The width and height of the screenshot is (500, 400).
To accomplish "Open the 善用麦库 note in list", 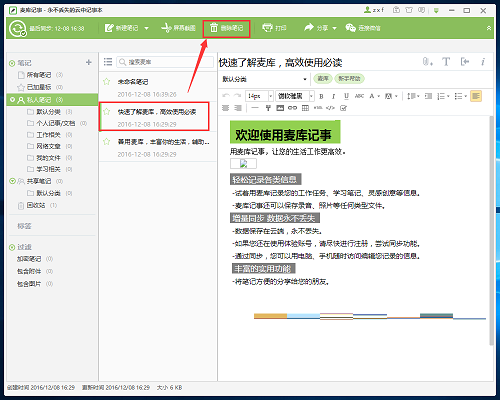I will (x=158, y=148).
